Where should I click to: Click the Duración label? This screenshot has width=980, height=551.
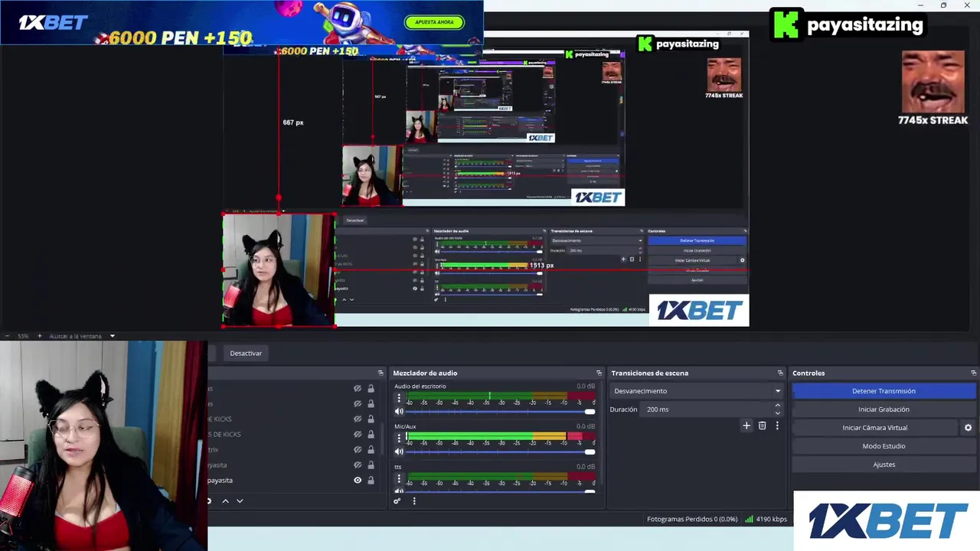click(x=623, y=409)
